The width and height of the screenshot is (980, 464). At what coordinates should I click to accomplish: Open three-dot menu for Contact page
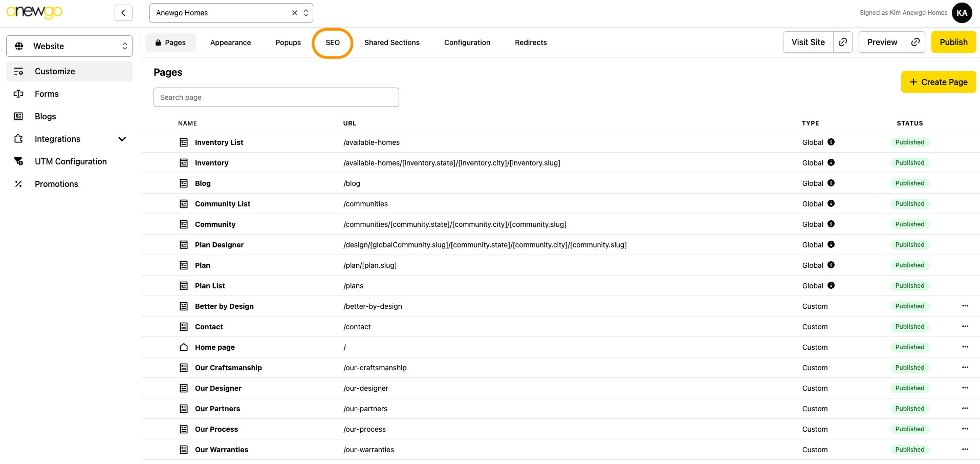(965, 326)
